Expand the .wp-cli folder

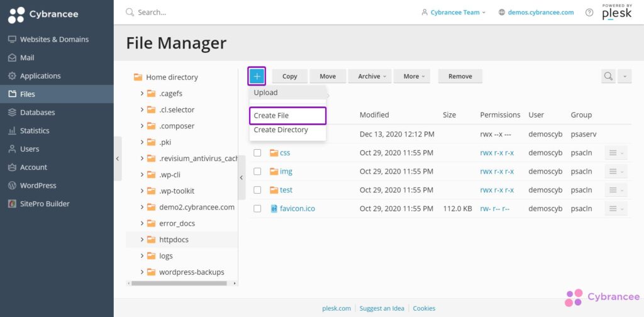(142, 174)
